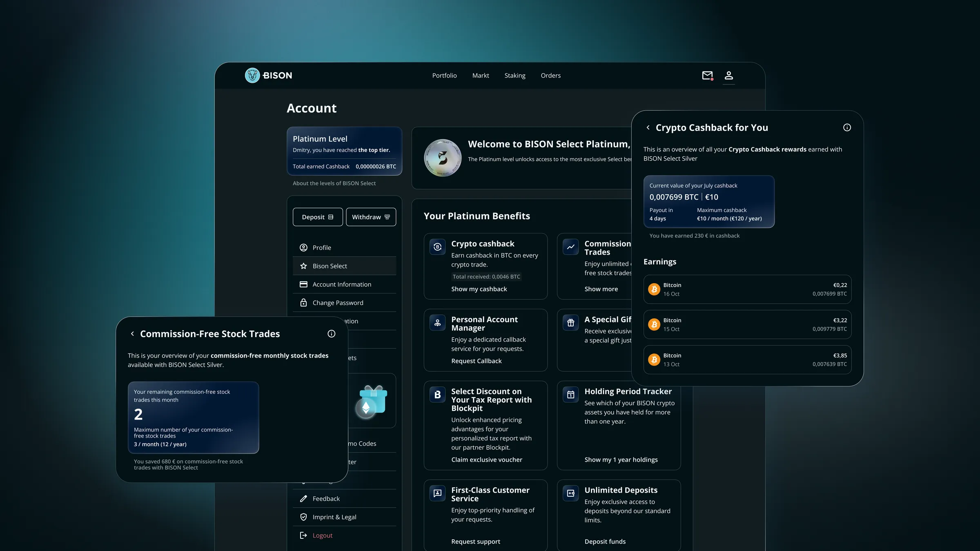Viewport: 980px width, 551px height.
Task: Click Logout in the sidebar
Action: click(344, 535)
